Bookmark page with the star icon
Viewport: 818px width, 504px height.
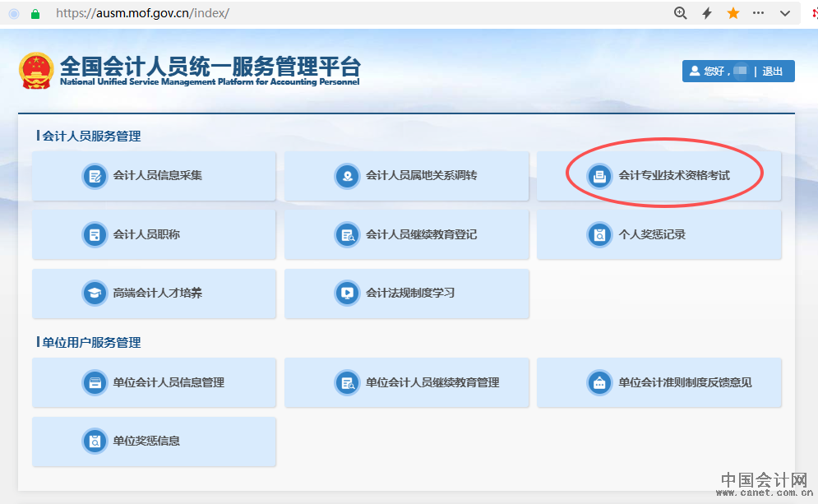coord(733,14)
